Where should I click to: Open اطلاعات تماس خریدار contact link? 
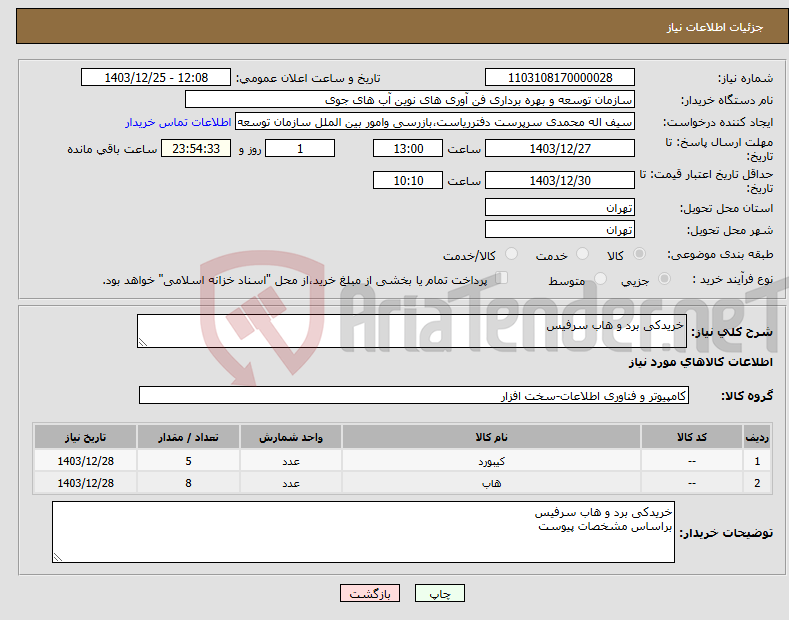coord(178,122)
